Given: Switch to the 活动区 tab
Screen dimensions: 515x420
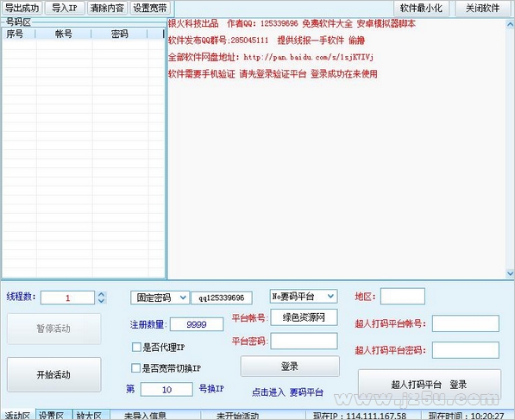Looking at the screenshot, I should click(18, 415).
